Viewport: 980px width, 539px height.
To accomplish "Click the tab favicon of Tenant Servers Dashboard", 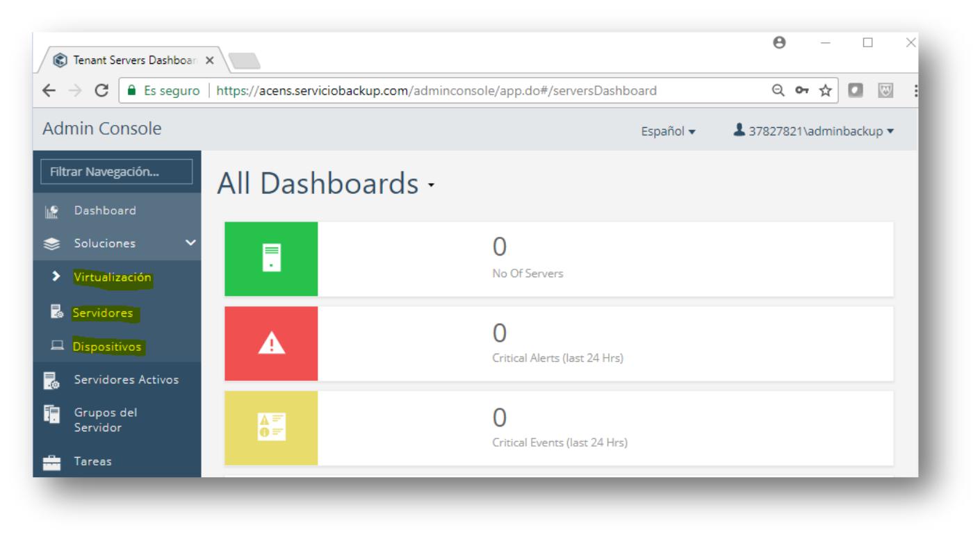I will pyautogui.click(x=60, y=60).
